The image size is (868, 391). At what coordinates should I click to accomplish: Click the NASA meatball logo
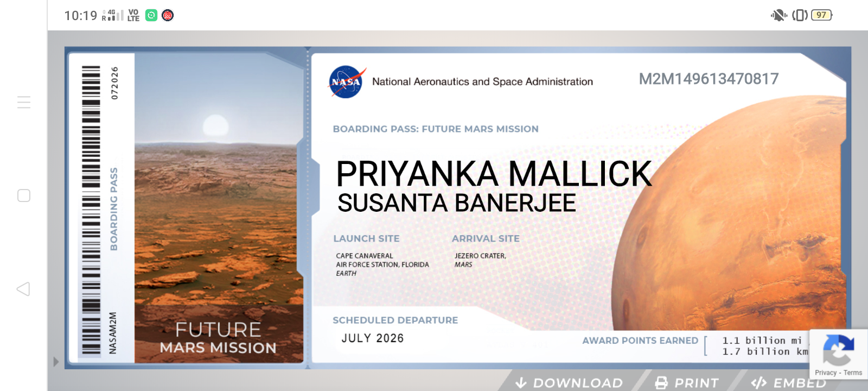347,82
